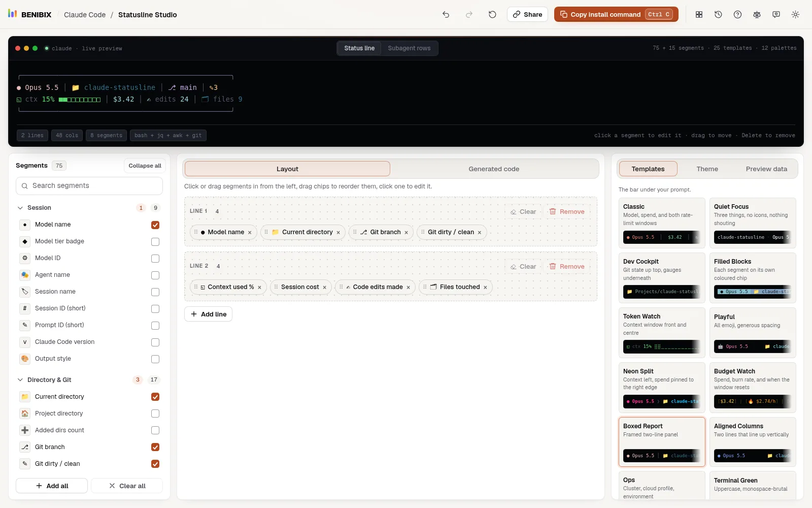This screenshot has height=508, width=812.
Task: Switch to the Subagent rows tab
Action: 409,48
